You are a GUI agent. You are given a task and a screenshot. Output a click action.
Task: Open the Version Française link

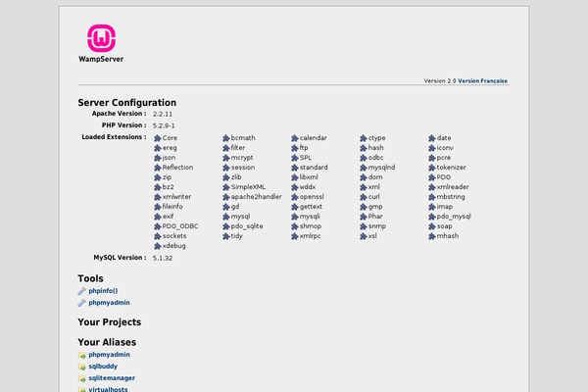pos(482,81)
